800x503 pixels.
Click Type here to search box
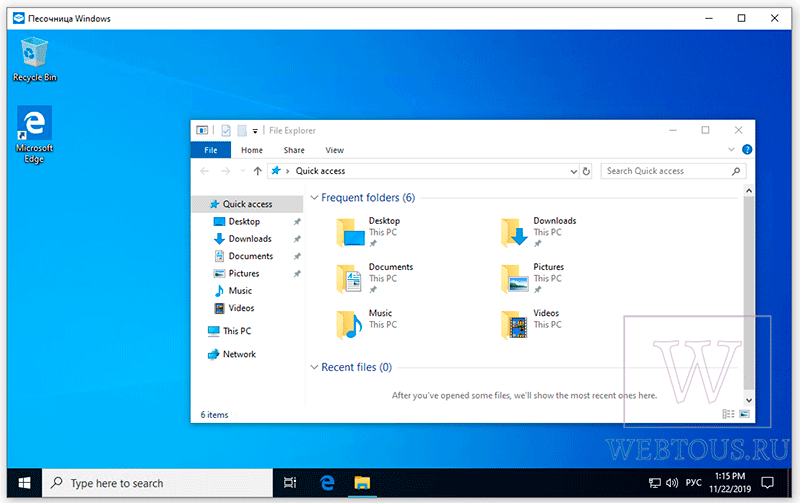157,483
